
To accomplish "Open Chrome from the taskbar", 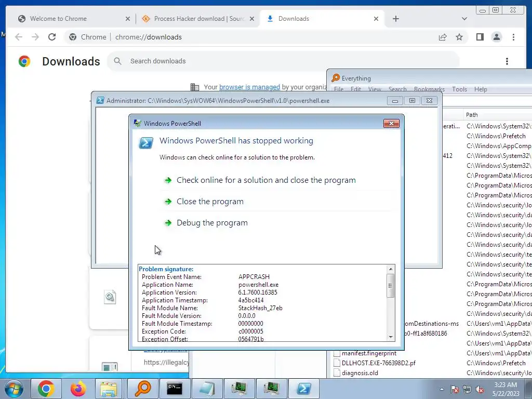I will pos(46,389).
